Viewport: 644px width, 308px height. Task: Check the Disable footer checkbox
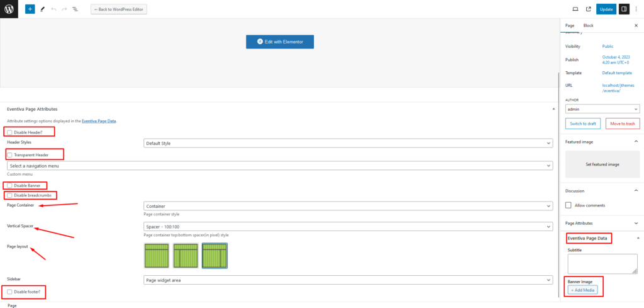point(9,292)
